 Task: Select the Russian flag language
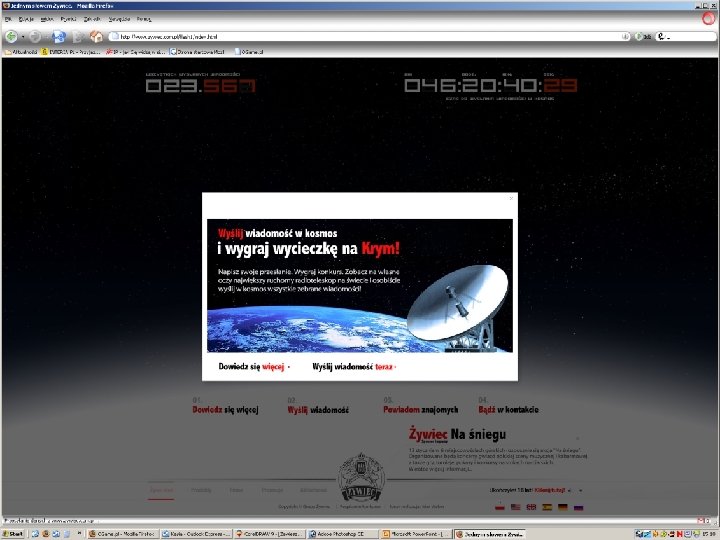[578, 507]
